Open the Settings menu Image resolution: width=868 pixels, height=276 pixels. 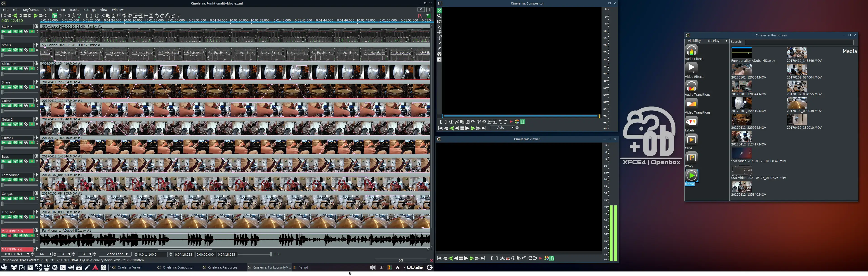click(x=89, y=10)
